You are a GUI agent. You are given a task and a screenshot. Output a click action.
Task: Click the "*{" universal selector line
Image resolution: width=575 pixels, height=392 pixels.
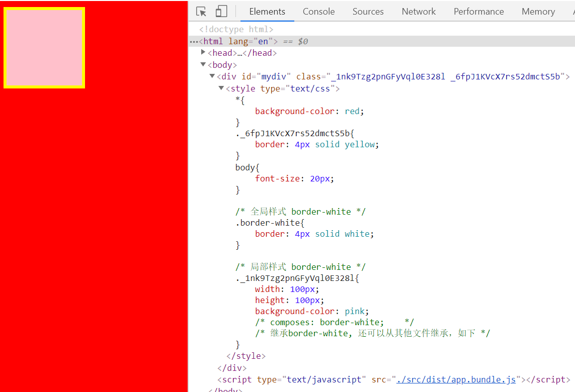click(240, 100)
